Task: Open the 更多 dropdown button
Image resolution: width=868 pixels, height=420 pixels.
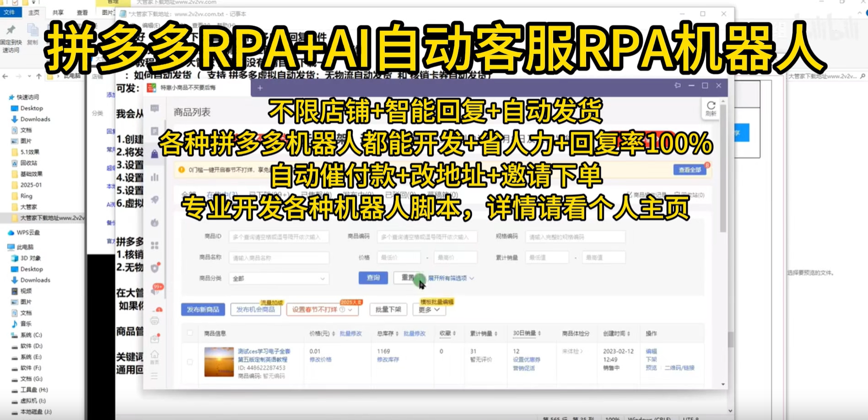Action: [429, 310]
